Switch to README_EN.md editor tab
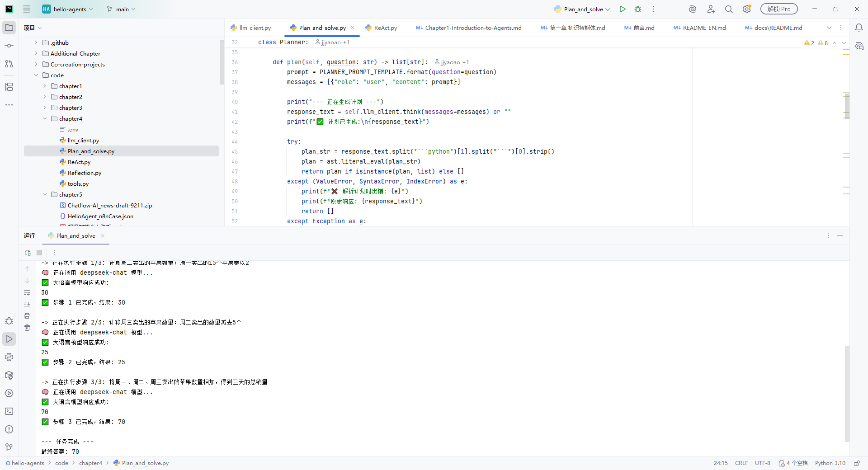This screenshot has width=868, height=470. [x=699, y=28]
